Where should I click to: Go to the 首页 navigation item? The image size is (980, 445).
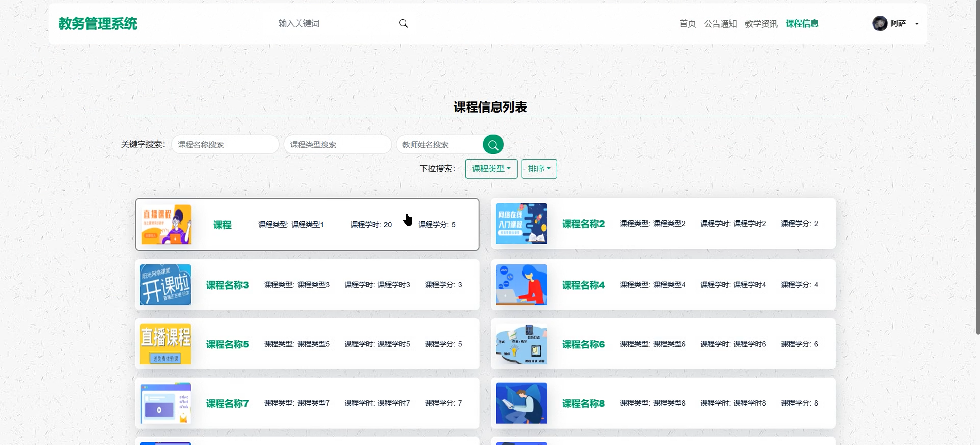pyautogui.click(x=687, y=23)
